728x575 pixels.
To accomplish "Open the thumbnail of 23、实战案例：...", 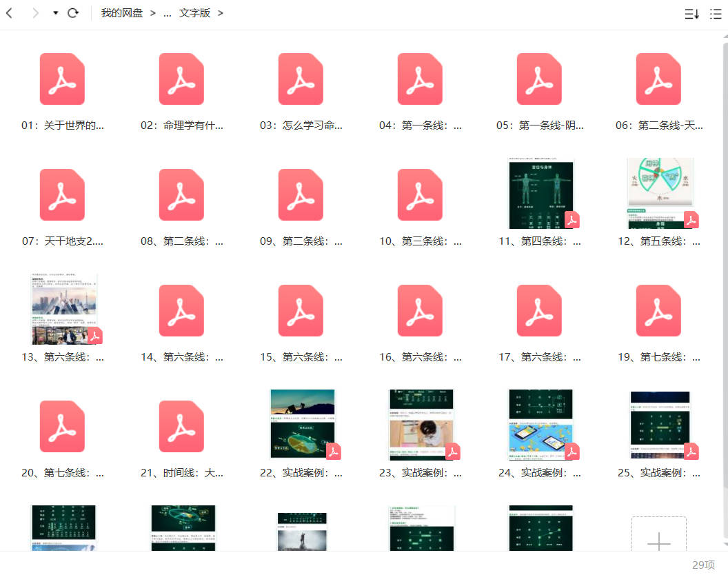I will point(422,425).
